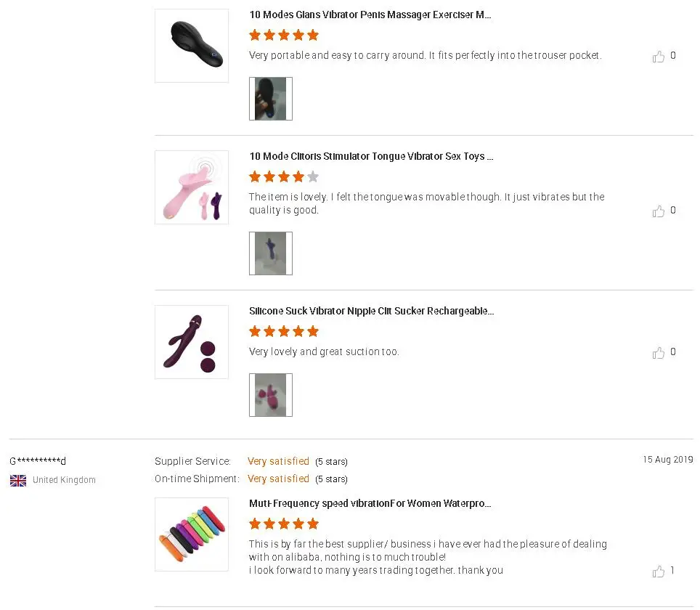The height and width of the screenshot is (610, 700).
Task: Click reviewer name G**********d
Action: click(x=38, y=461)
